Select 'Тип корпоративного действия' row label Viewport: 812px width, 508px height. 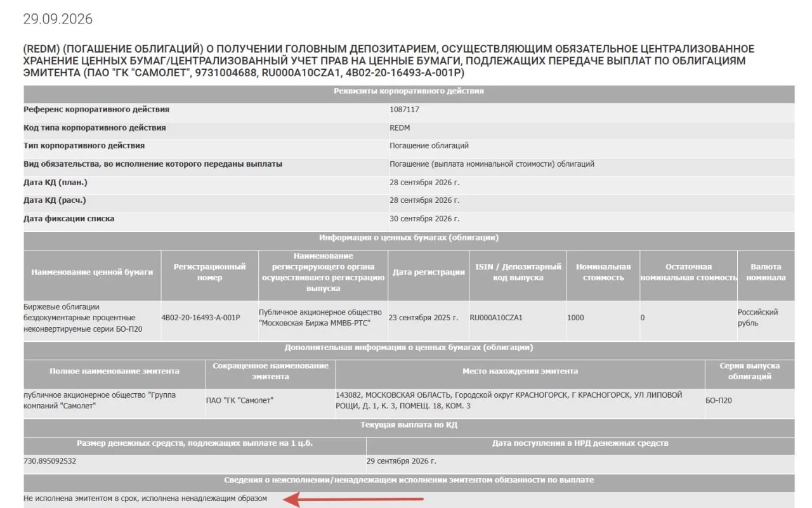tap(84, 146)
